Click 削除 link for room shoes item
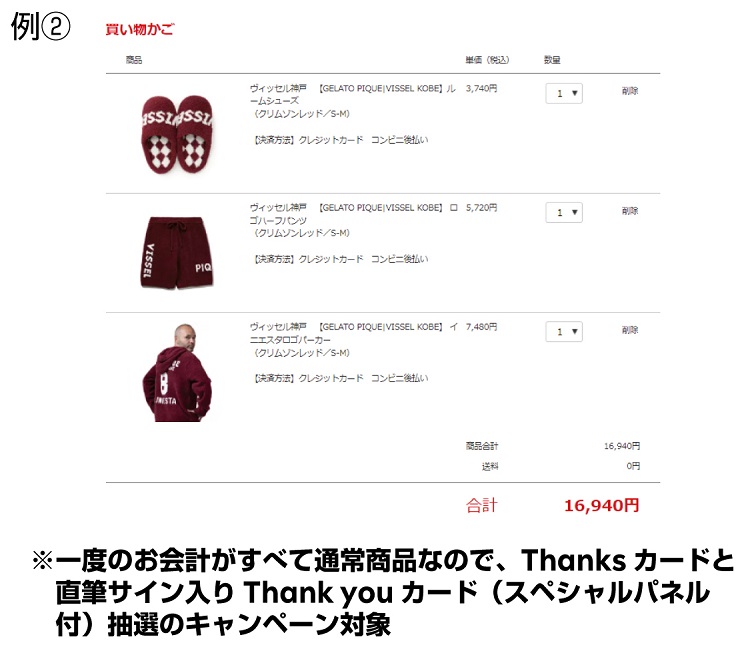This screenshot has height=655, width=736. click(x=630, y=91)
